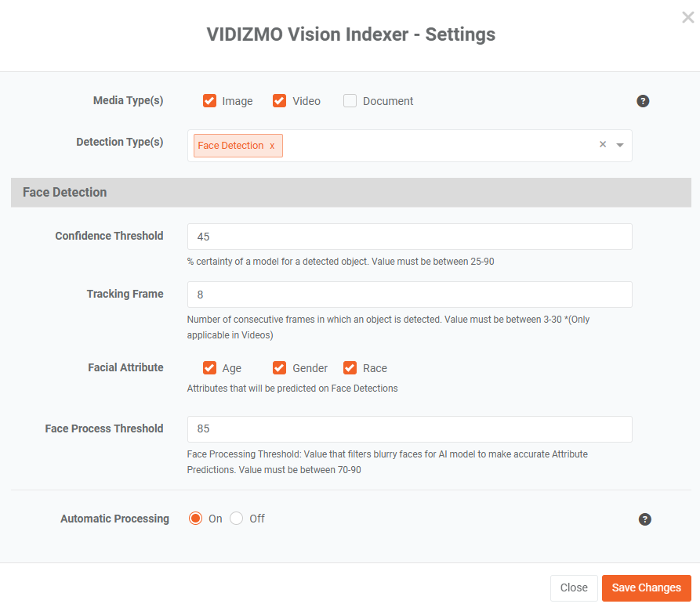
Task: Focus the Tracking Frame input field
Action: pos(410,295)
